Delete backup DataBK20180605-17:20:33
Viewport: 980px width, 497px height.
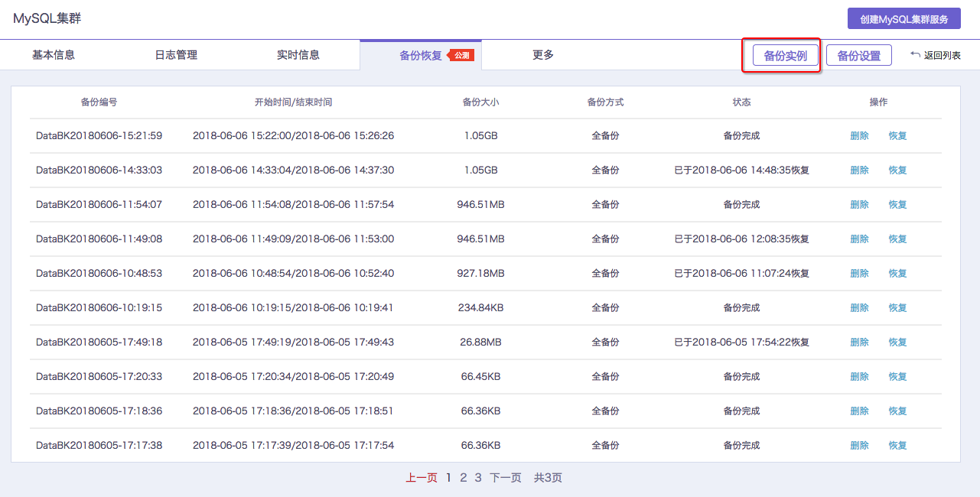pyautogui.click(x=860, y=377)
